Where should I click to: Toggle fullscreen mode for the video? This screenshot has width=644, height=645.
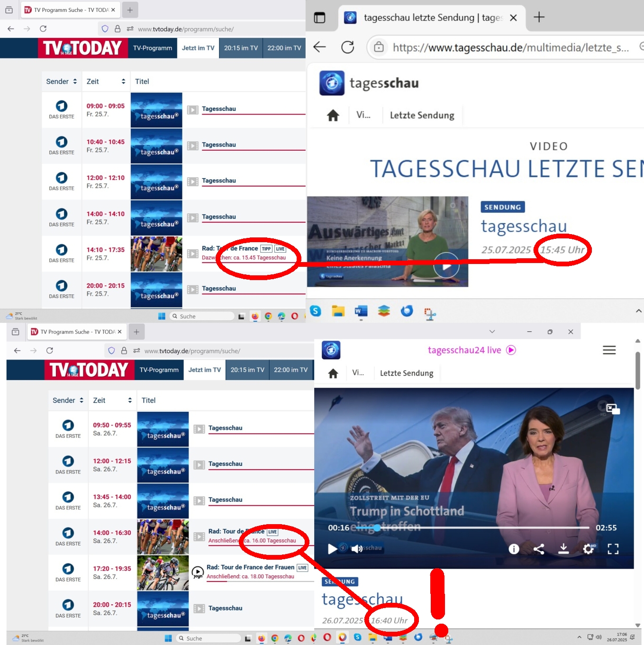point(613,549)
